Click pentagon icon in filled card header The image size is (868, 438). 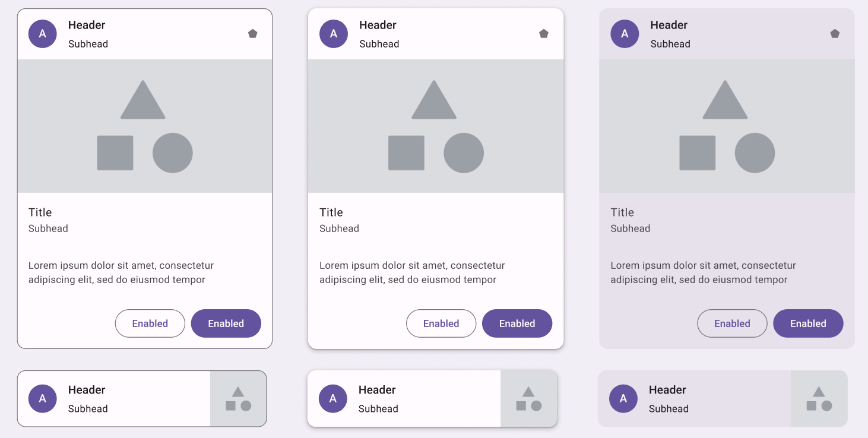click(x=835, y=34)
